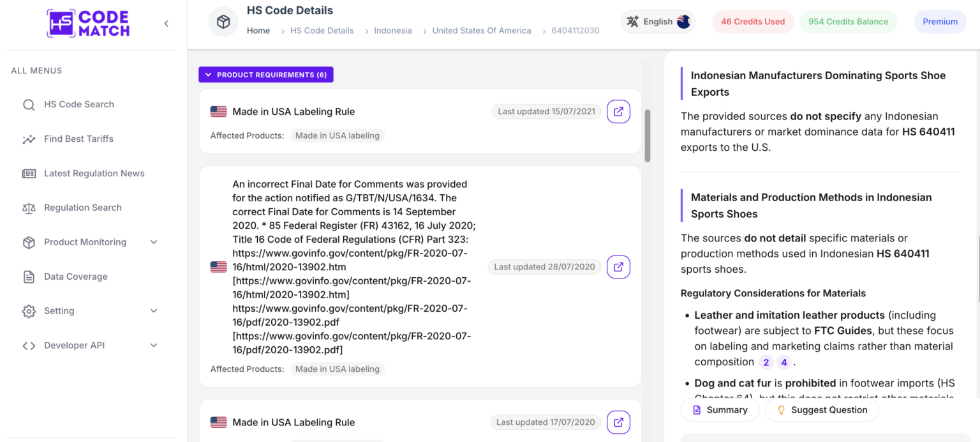The height and width of the screenshot is (442, 980).
Task: Click the Find Best Tariffs chart icon
Action: (29, 139)
